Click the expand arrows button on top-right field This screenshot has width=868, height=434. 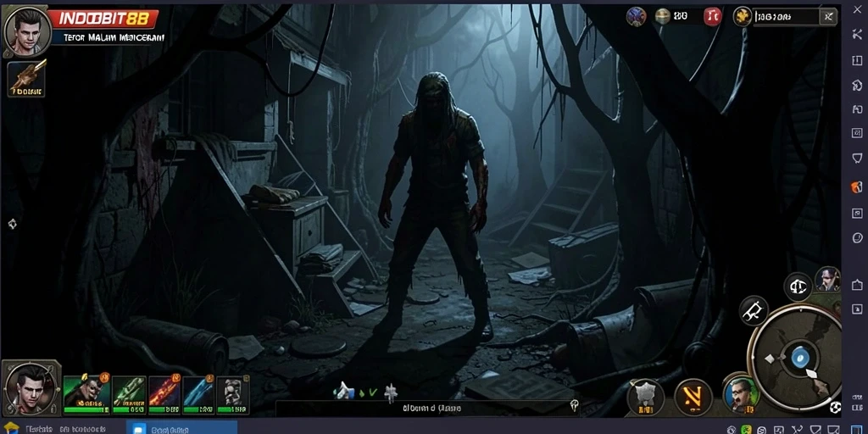[x=828, y=17]
